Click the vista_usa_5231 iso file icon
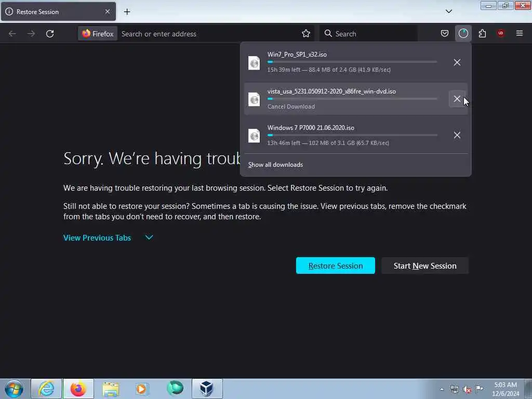 coord(254,99)
